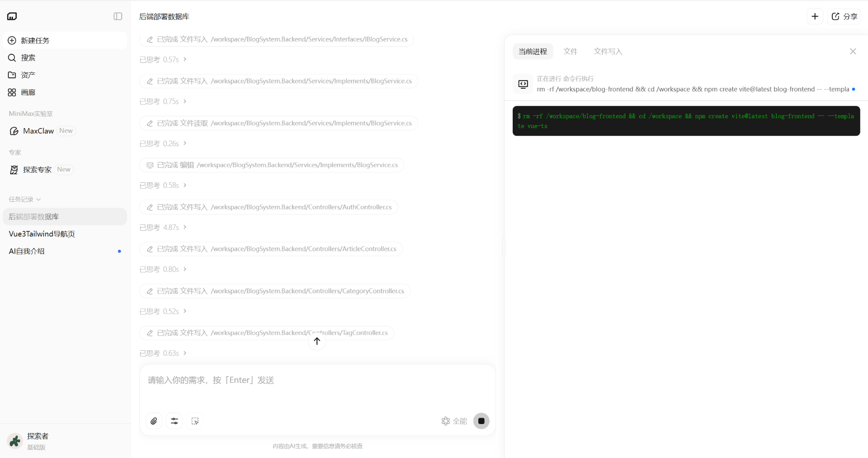868x458 pixels.
Task: Click the screen selection icon beside sliders
Action: click(x=195, y=421)
